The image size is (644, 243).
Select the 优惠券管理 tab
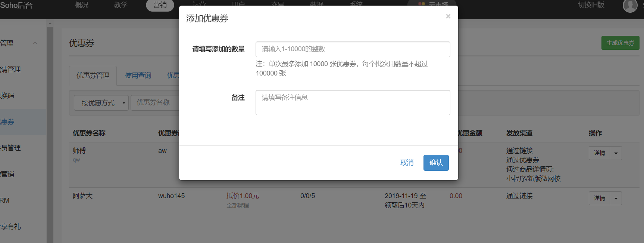(93, 76)
